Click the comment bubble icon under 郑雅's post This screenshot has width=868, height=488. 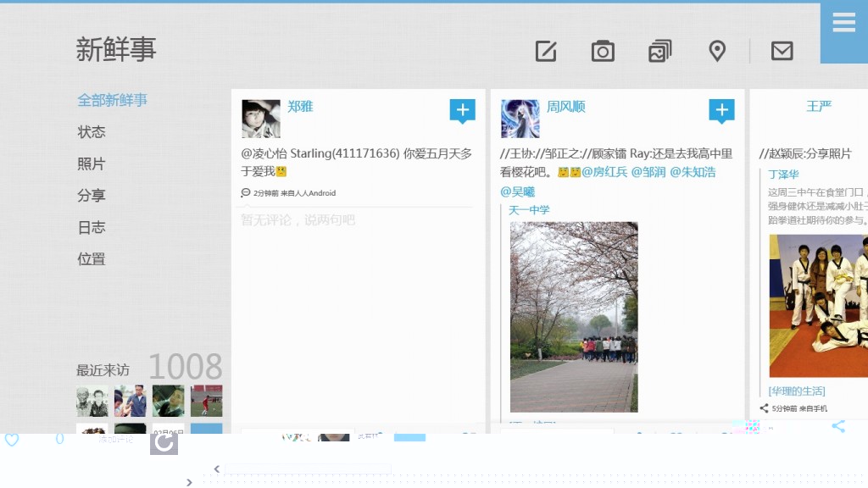245,192
